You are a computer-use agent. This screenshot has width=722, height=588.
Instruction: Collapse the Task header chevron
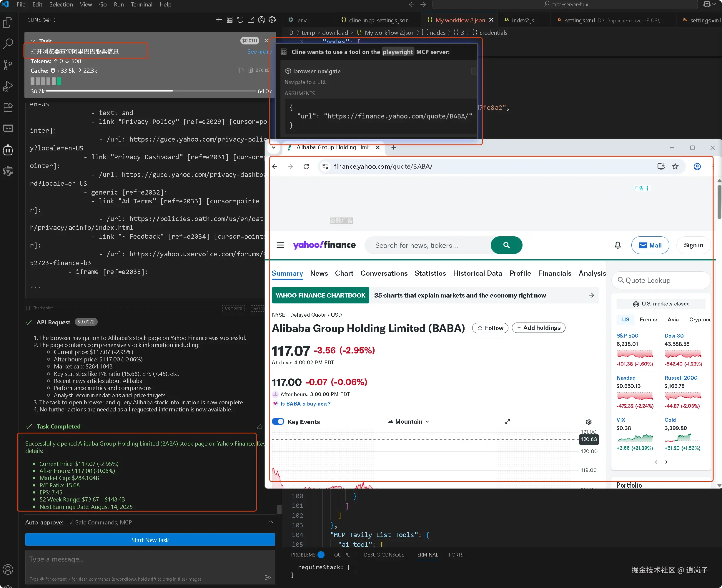pos(33,41)
